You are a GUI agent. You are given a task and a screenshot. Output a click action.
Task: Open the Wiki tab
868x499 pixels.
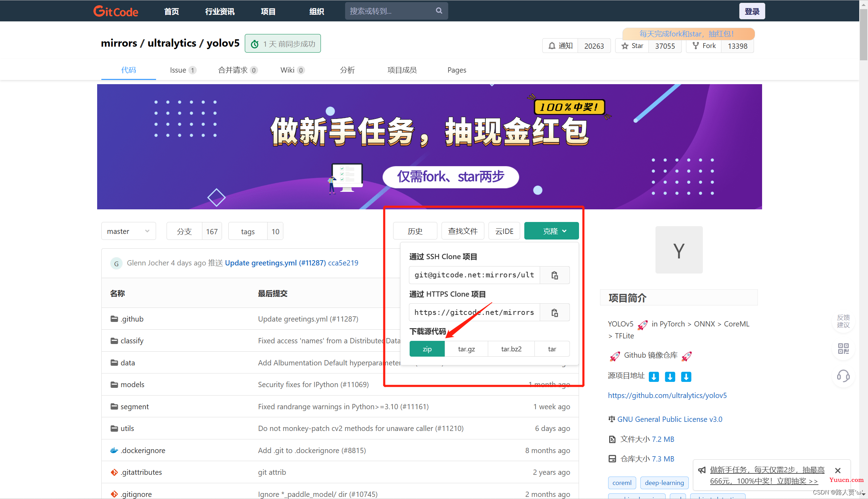292,70
